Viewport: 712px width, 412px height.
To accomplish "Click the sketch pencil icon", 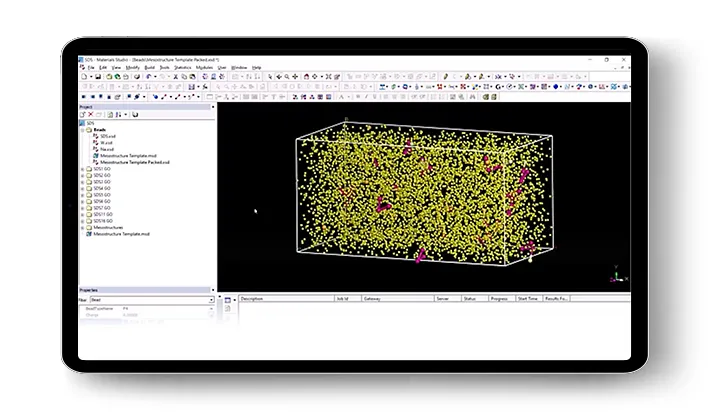I will click(x=445, y=77).
